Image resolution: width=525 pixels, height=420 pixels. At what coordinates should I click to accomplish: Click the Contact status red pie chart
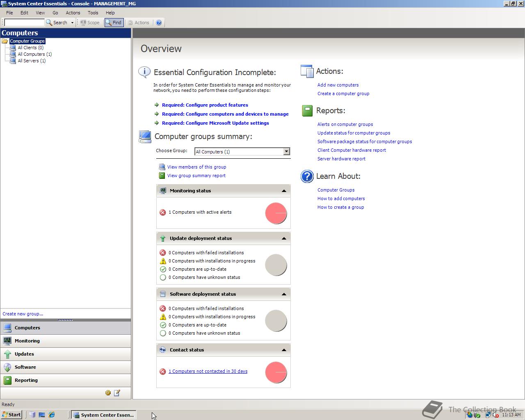(x=276, y=372)
